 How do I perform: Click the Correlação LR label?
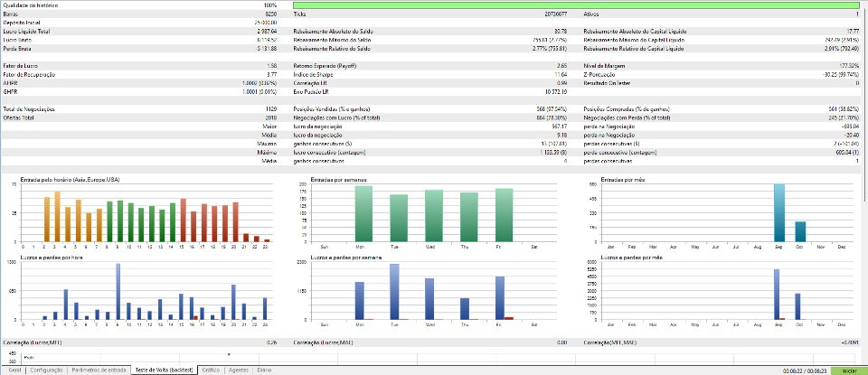click(x=310, y=83)
